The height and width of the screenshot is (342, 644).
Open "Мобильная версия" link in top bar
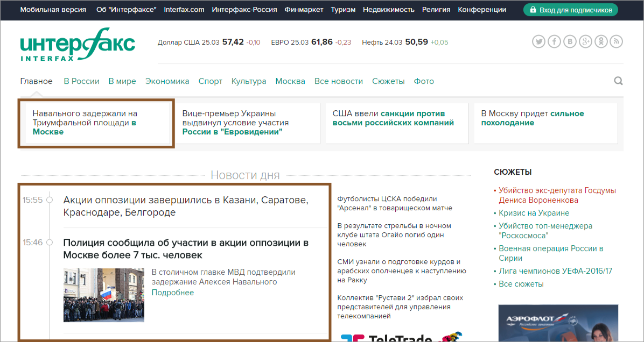pyautogui.click(x=53, y=10)
